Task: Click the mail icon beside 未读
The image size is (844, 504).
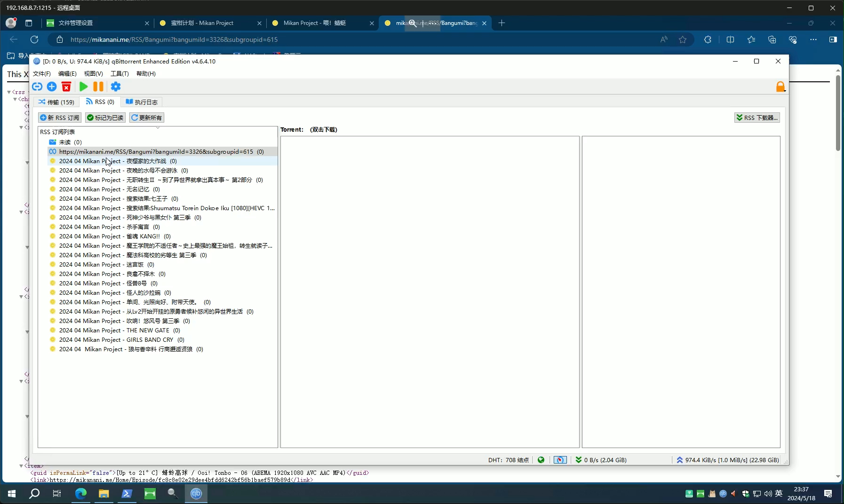Action: coord(53,142)
